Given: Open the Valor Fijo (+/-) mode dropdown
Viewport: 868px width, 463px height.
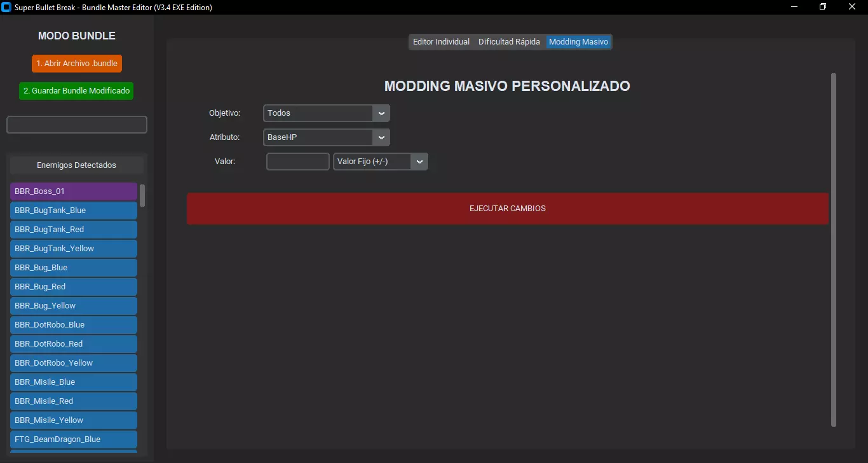Looking at the screenshot, I should click(x=381, y=162).
